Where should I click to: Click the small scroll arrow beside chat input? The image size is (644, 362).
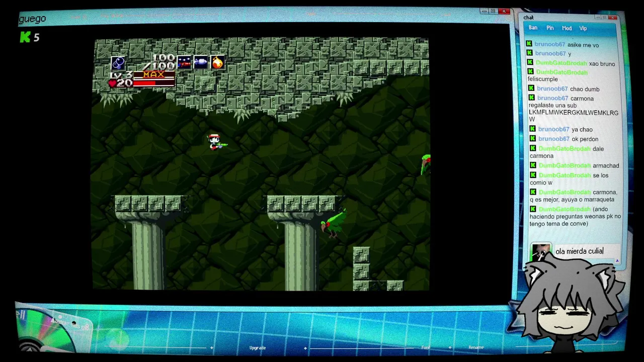click(617, 261)
